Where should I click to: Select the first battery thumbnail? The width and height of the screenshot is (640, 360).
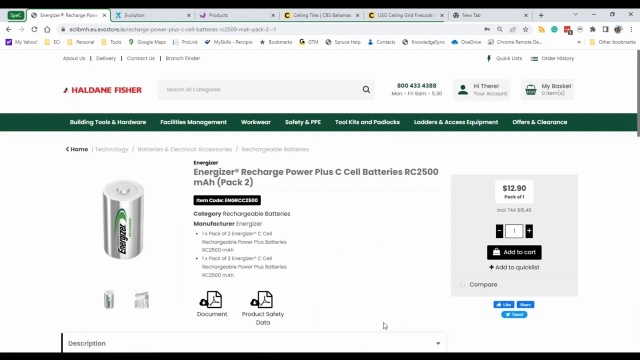109,300
